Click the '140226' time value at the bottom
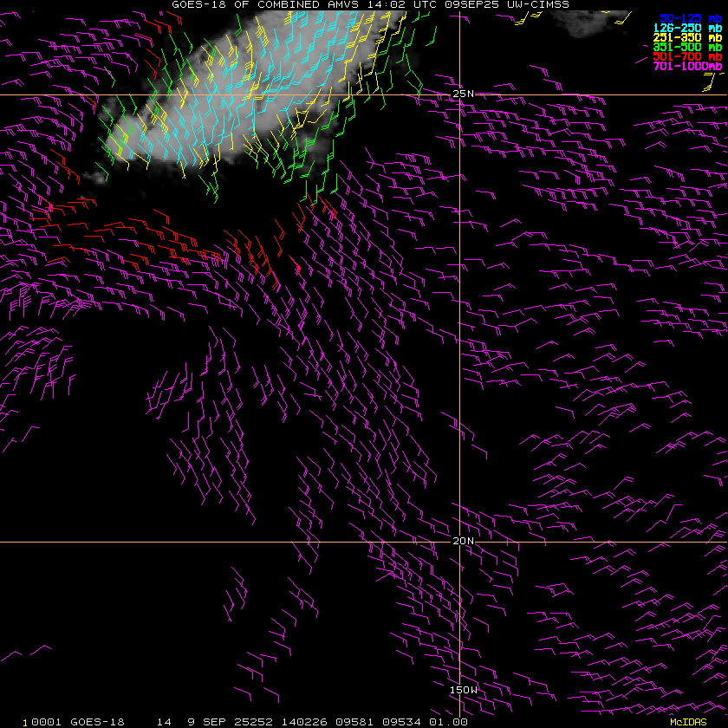 tap(304, 722)
